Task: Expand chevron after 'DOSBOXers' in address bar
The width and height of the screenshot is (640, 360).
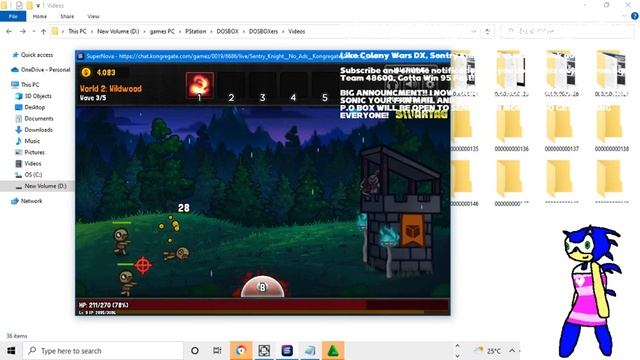Action: tap(283, 31)
